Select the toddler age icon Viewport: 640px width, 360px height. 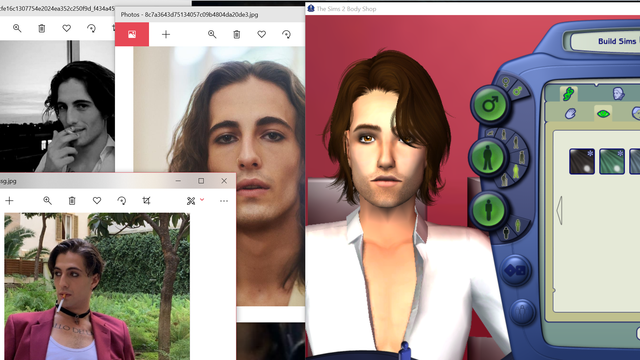click(x=491, y=133)
